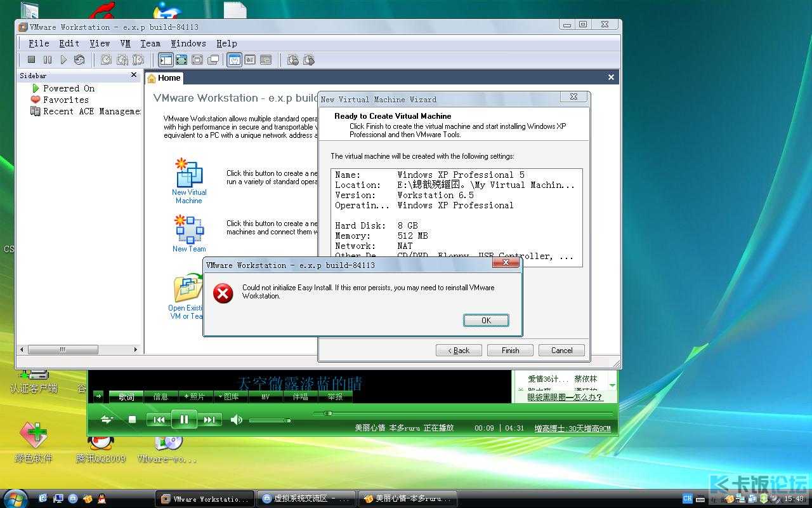Image resolution: width=812 pixels, height=508 pixels.
Task: Open the File menu
Action: [39, 43]
